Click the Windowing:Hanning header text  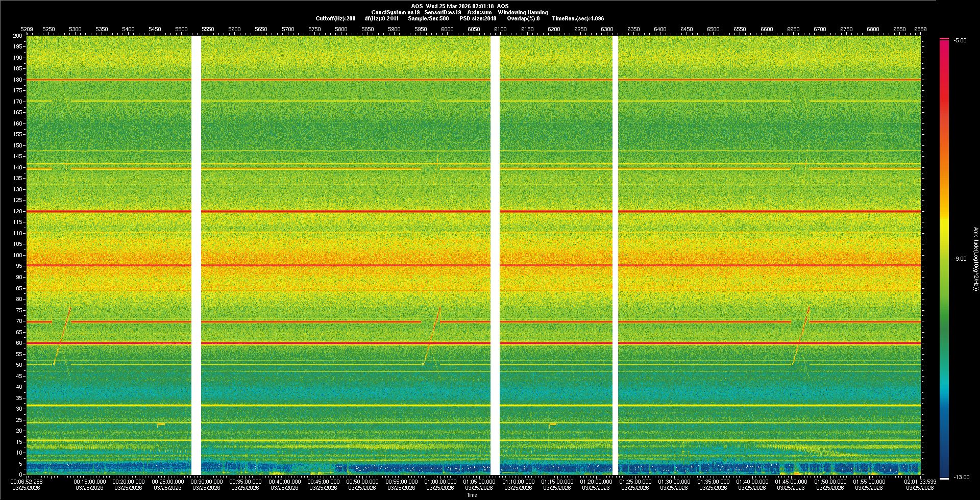[x=523, y=12]
